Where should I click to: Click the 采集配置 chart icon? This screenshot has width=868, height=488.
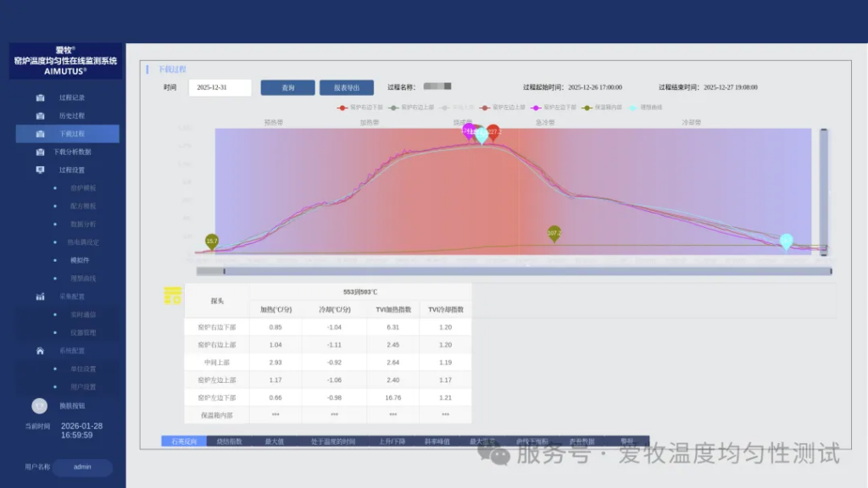(40, 297)
